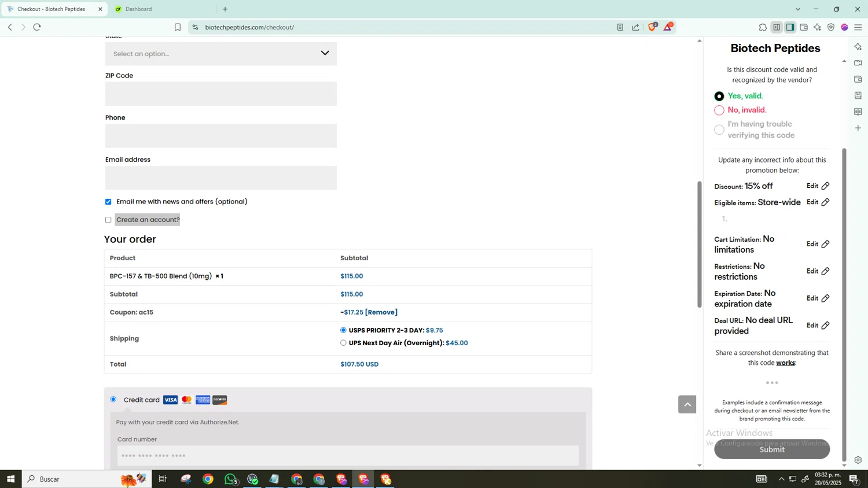The height and width of the screenshot is (488, 868).
Task: Open Google Chrome taskbar icon
Action: pos(208,479)
